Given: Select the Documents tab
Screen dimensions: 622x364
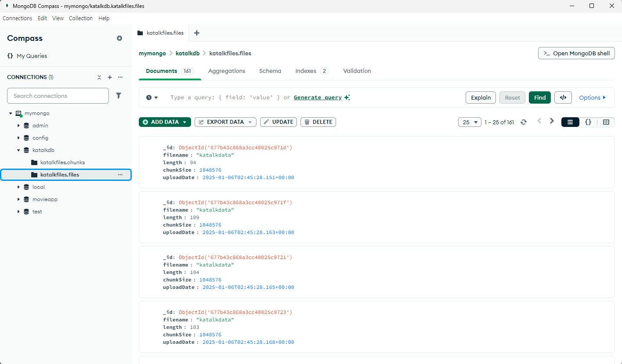Looking at the screenshot, I should coord(170,71).
